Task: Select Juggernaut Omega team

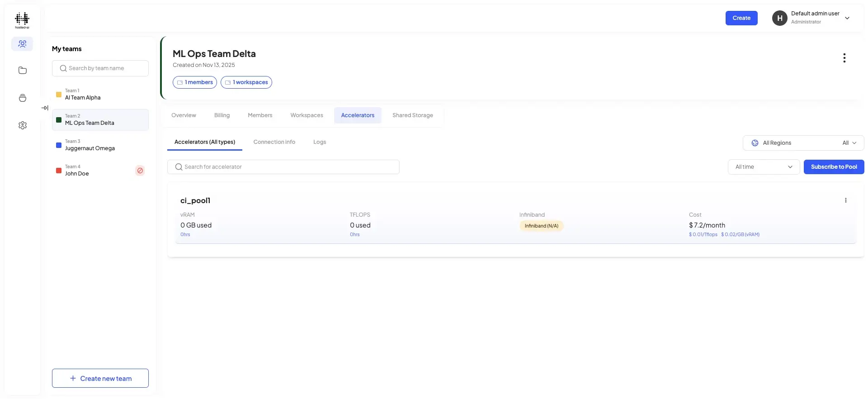Action: click(x=100, y=145)
